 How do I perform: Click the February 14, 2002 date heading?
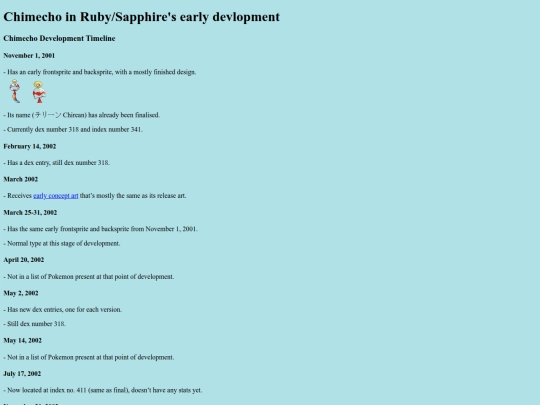tap(30, 146)
